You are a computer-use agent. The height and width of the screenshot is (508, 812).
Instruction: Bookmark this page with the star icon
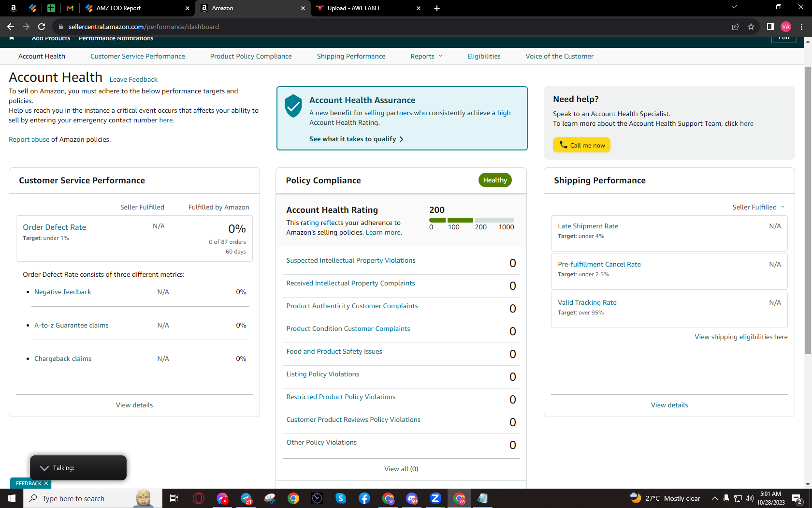pos(751,27)
